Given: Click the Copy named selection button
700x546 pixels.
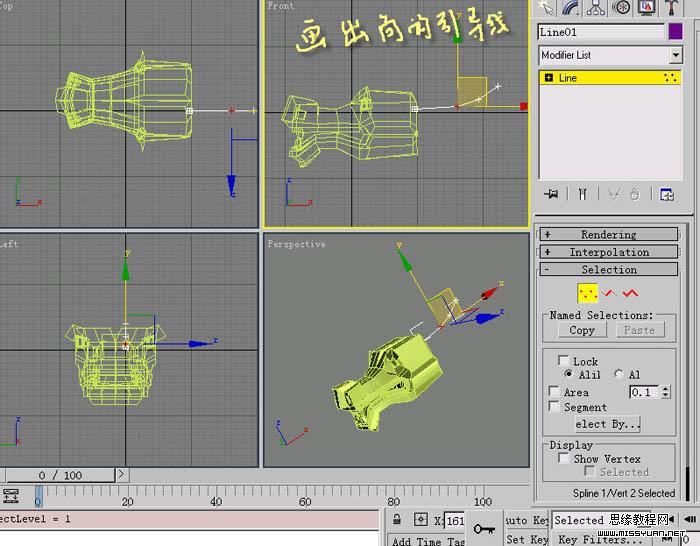Looking at the screenshot, I should (x=582, y=330).
